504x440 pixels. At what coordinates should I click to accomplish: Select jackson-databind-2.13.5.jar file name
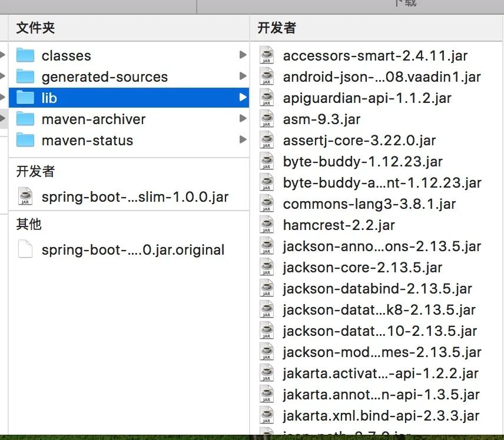(x=377, y=289)
